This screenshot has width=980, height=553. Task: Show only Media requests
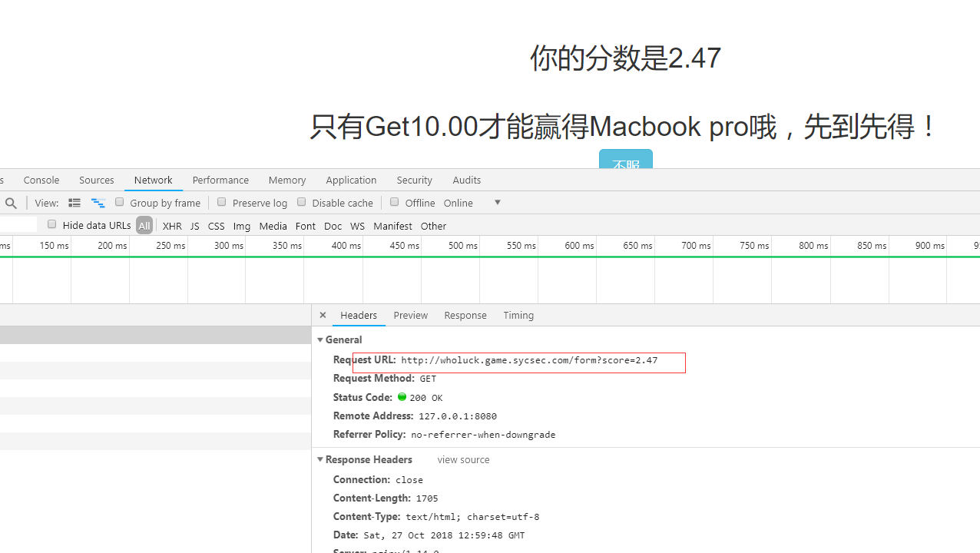(x=273, y=226)
